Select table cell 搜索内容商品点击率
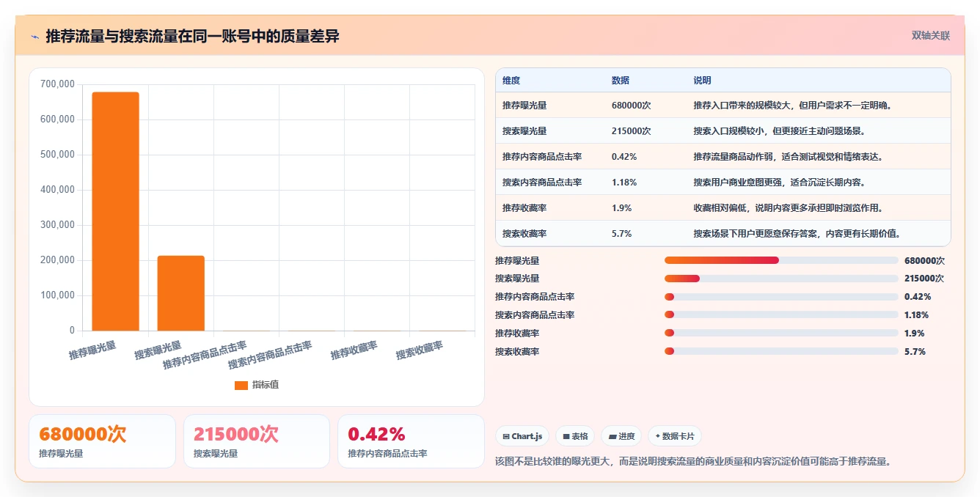The image size is (980, 497). pyautogui.click(x=542, y=183)
